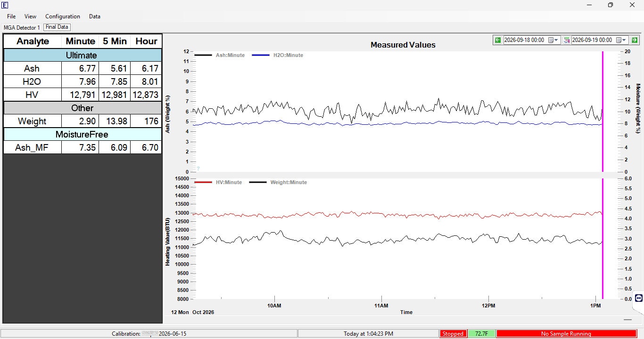The height and width of the screenshot is (339, 644).
Task: Click the Stopped status indicator
Action: (453, 334)
